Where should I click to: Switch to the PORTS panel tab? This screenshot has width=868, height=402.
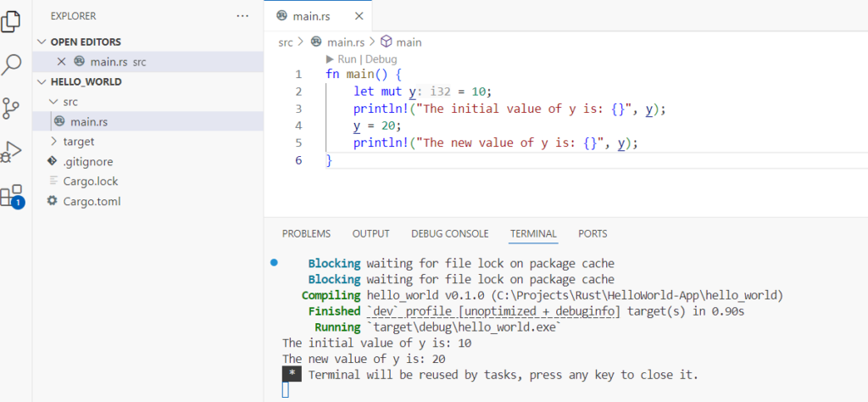(x=593, y=234)
